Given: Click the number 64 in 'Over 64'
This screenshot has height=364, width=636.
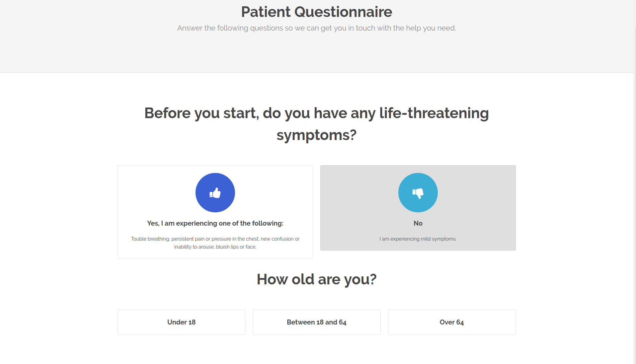Looking at the screenshot, I should pyautogui.click(x=460, y=322).
